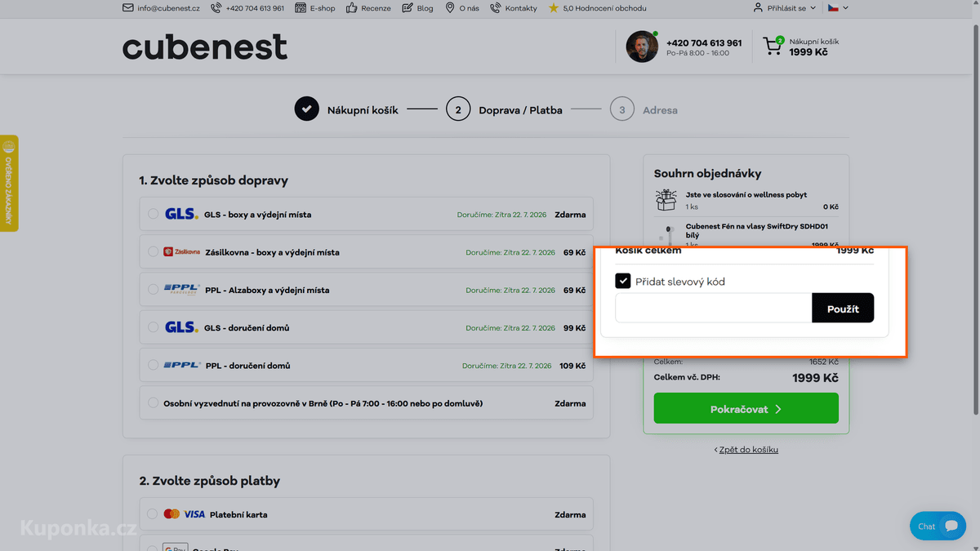Click the Zpět do košíku link
This screenshot has width=980, height=551.
[x=746, y=450]
